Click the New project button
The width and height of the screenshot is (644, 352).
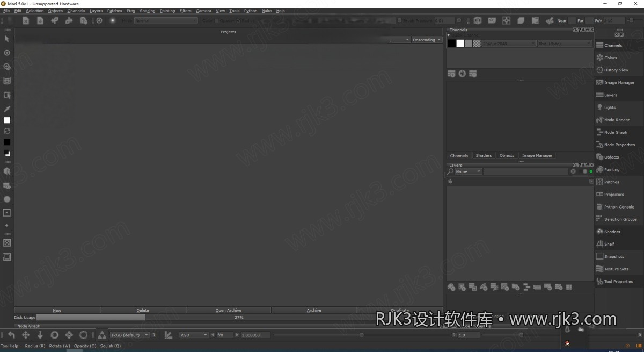point(57,310)
